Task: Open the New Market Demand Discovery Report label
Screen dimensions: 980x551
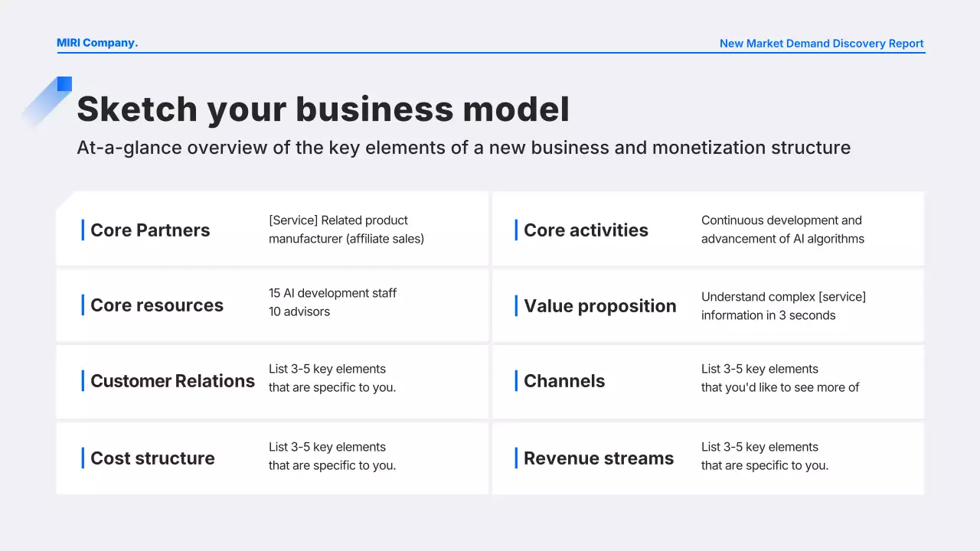Action: click(821, 44)
